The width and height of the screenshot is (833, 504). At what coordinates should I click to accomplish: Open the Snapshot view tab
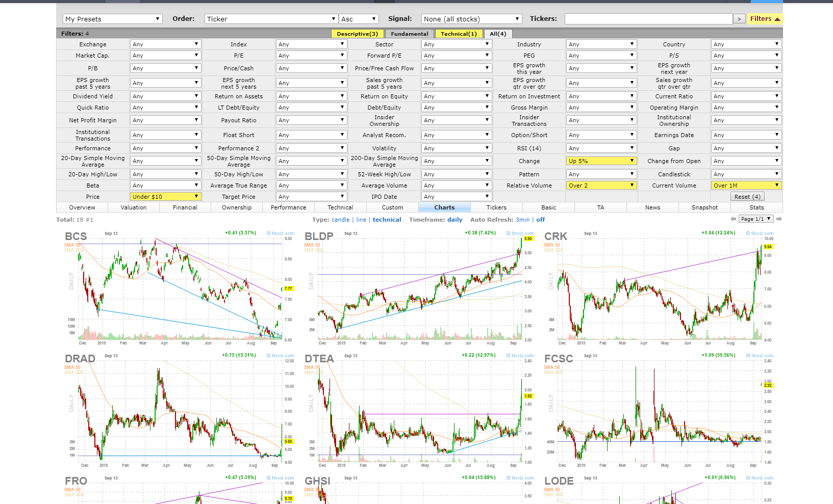point(704,207)
